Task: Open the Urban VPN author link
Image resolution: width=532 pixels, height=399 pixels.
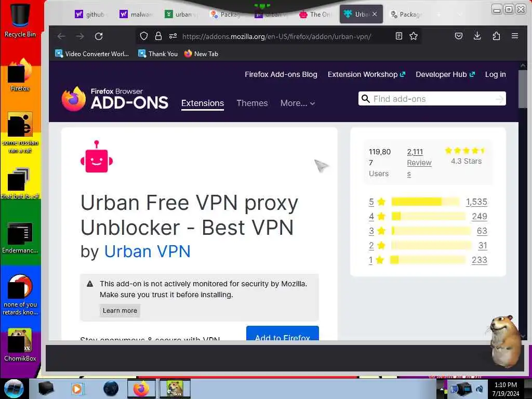Action: tap(147, 251)
